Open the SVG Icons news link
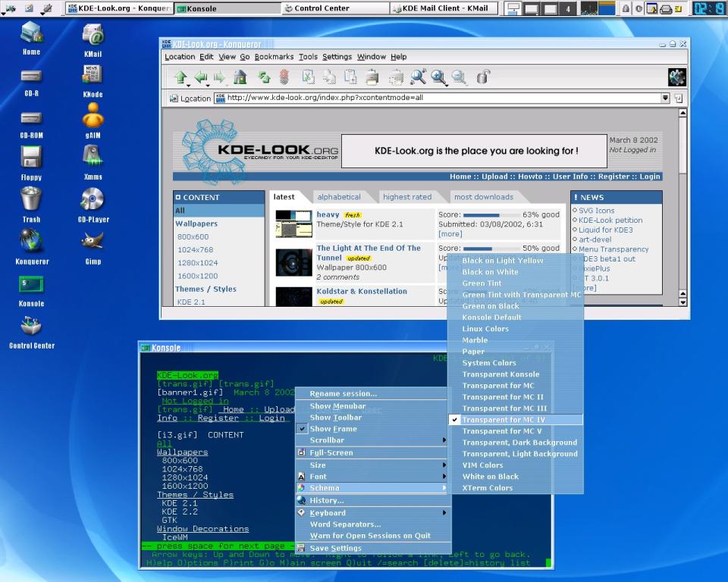 (x=596, y=211)
